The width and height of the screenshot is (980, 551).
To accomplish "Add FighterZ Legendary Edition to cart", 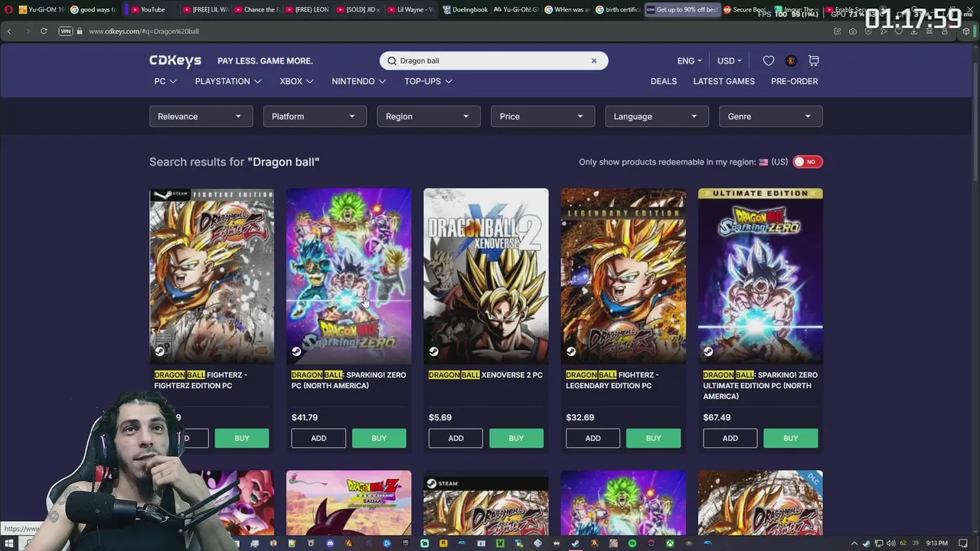I will (x=593, y=438).
